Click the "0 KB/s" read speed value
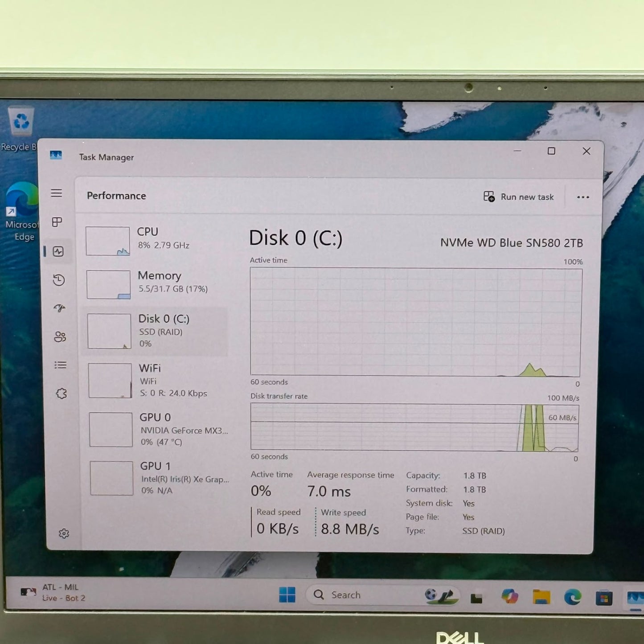Viewport: 644px width, 644px height. (x=278, y=529)
